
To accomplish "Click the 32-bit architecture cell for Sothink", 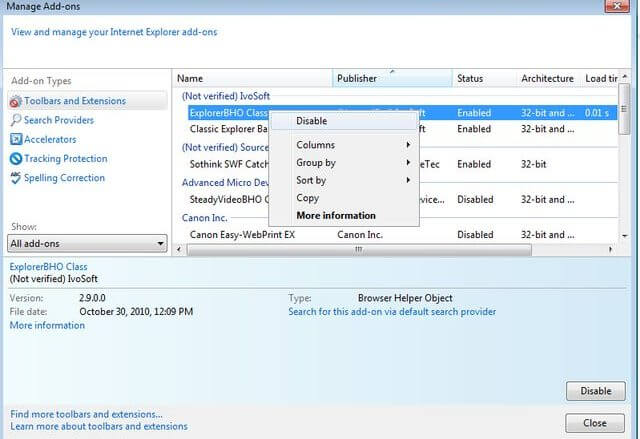I will tap(533, 164).
